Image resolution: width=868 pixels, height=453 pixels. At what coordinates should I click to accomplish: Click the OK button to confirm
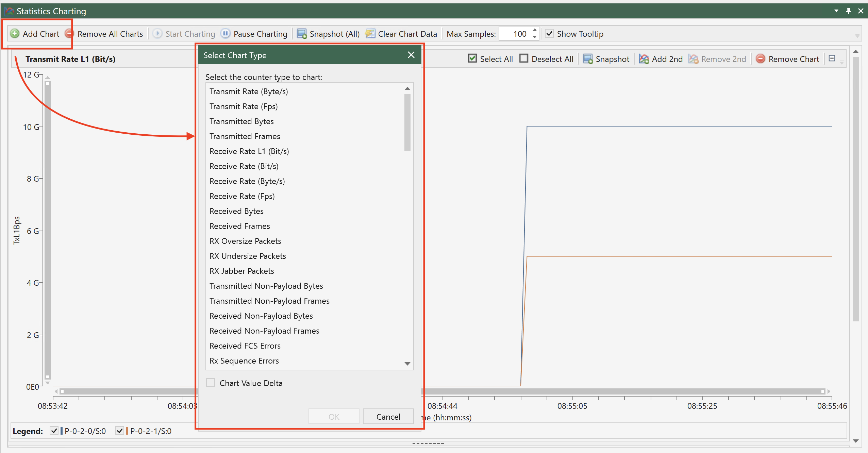(x=333, y=416)
